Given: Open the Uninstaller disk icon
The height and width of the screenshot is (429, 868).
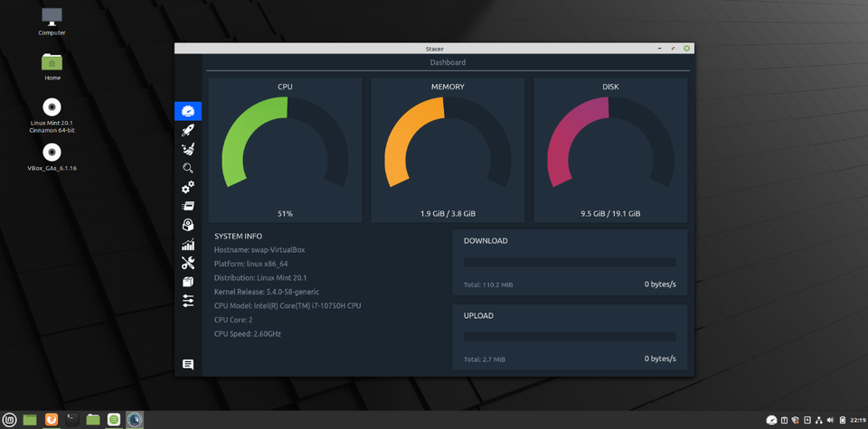Looking at the screenshot, I should [188, 225].
